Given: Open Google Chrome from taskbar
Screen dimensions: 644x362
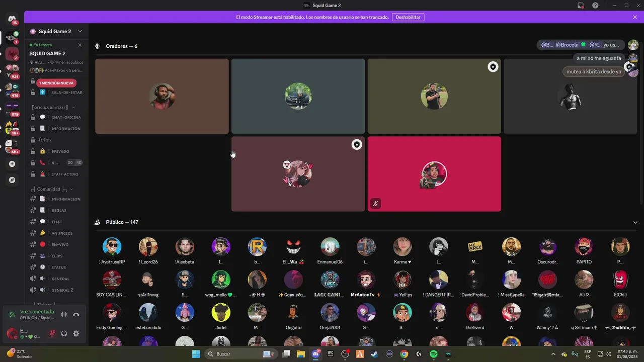Looking at the screenshot, I should tap(404, 354).
